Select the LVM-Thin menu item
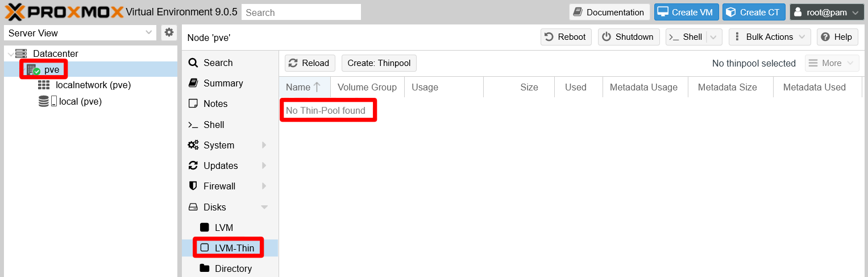Image resolution: width=868 pixels, height=277 pixels. [230, 248]
